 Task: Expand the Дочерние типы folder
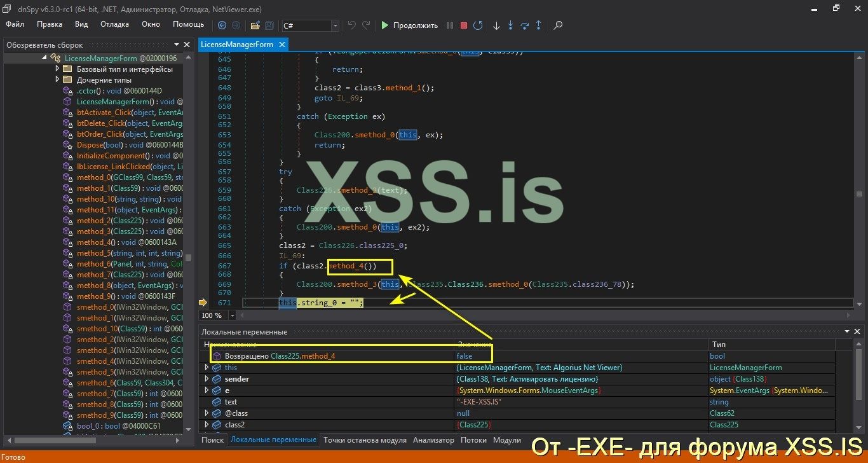click(57, 79)
